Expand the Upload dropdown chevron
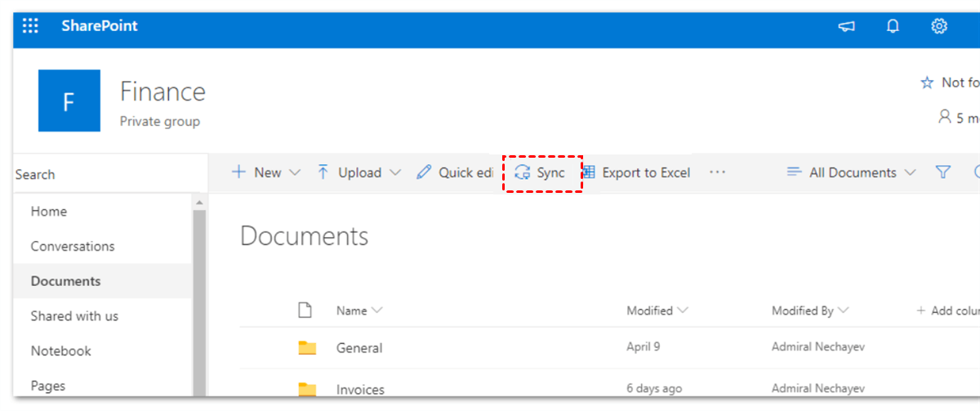The height and width of the screenshot is (411, 980). [x=395, y=173]
